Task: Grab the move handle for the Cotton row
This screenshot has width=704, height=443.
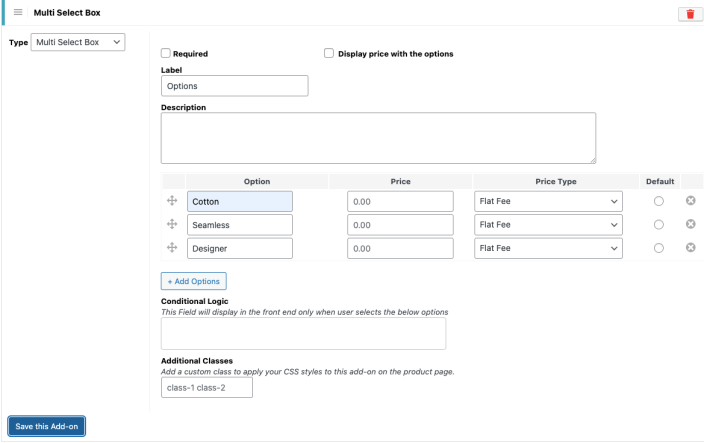Action: tap(172, 202)
